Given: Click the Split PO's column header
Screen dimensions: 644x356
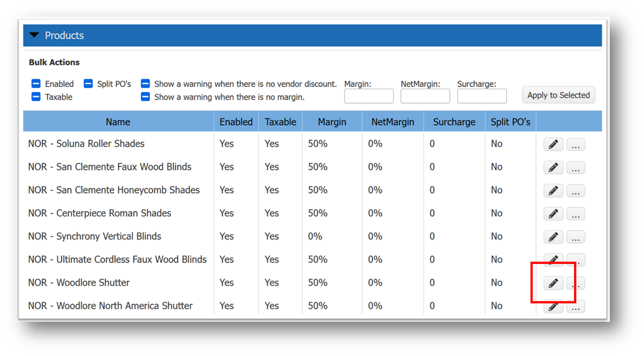Looking at the screenshot, I should (510, 122).
